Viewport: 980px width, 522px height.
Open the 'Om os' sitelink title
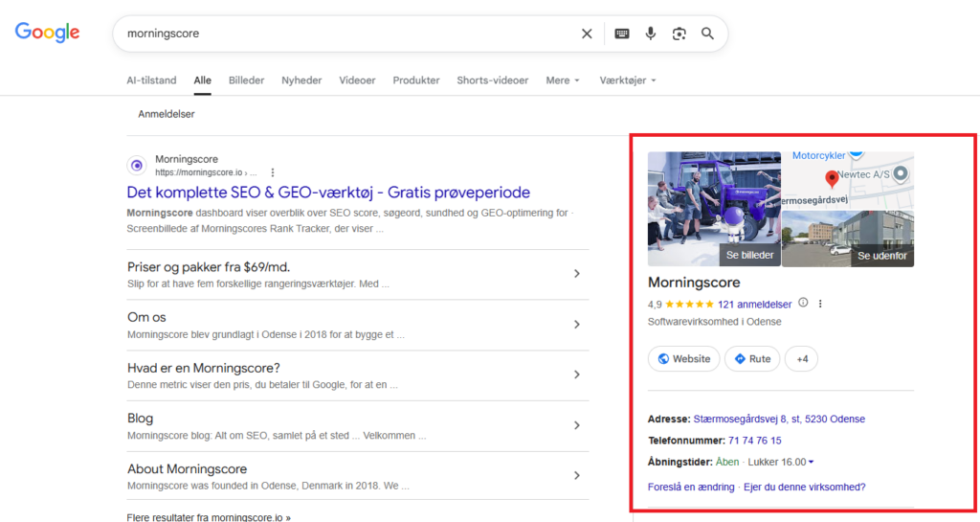146,318
